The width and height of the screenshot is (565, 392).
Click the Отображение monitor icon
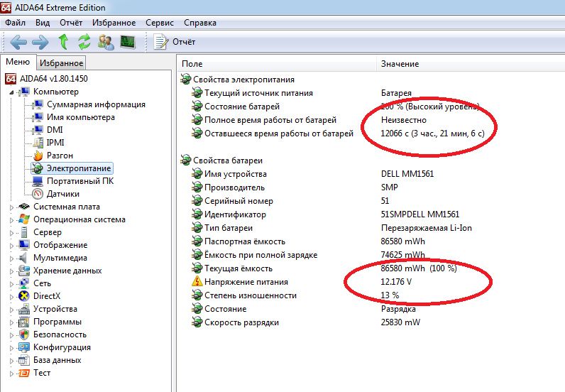point(24,245)
